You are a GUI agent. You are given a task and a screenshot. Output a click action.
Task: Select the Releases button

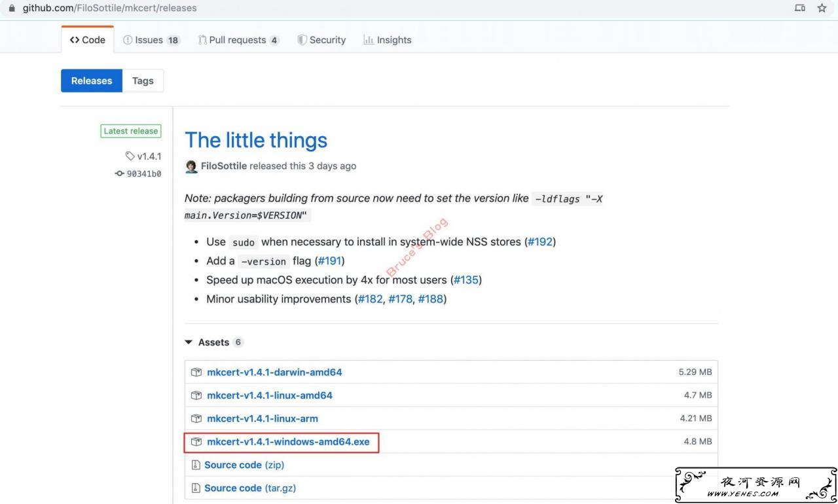[x=92, y=81]
